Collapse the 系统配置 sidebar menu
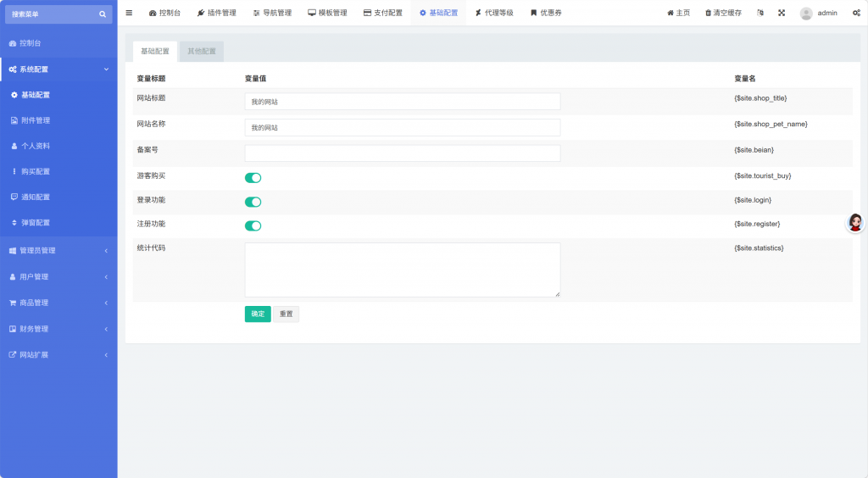 point(58,69)
